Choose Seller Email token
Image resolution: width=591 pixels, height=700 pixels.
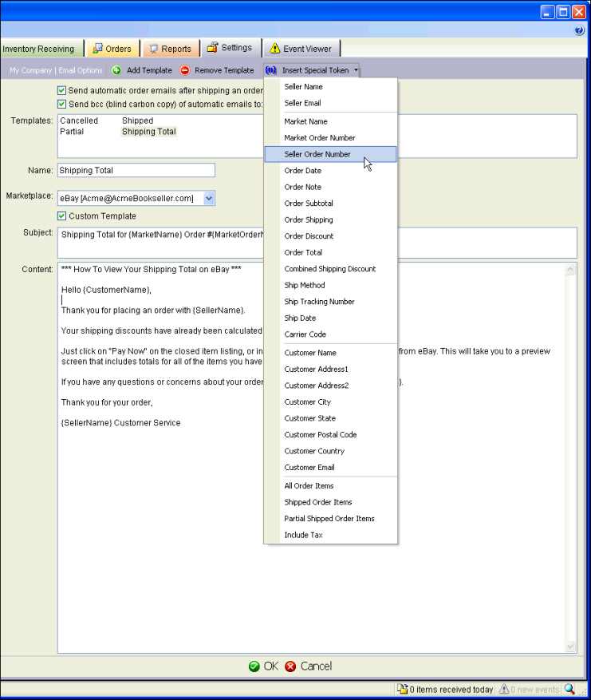[x=330, y=103]
